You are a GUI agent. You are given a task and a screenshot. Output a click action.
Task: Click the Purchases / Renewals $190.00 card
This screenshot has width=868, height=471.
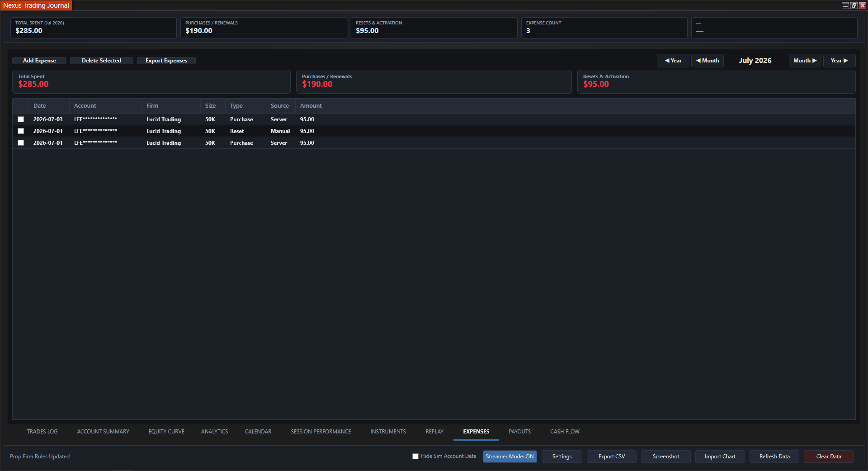(434, 81)
